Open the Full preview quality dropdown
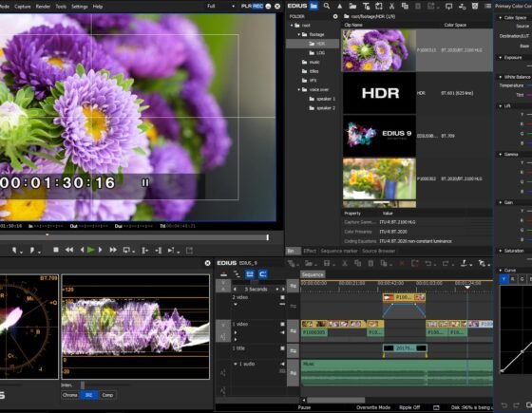Screen dimensions: 532x413 point(220,6)
